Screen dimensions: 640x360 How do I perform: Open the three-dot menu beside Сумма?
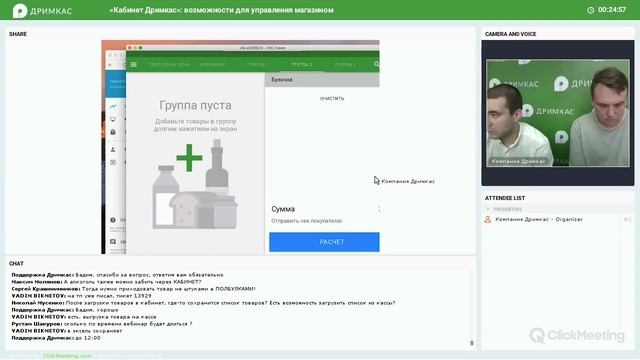point(379,209)
